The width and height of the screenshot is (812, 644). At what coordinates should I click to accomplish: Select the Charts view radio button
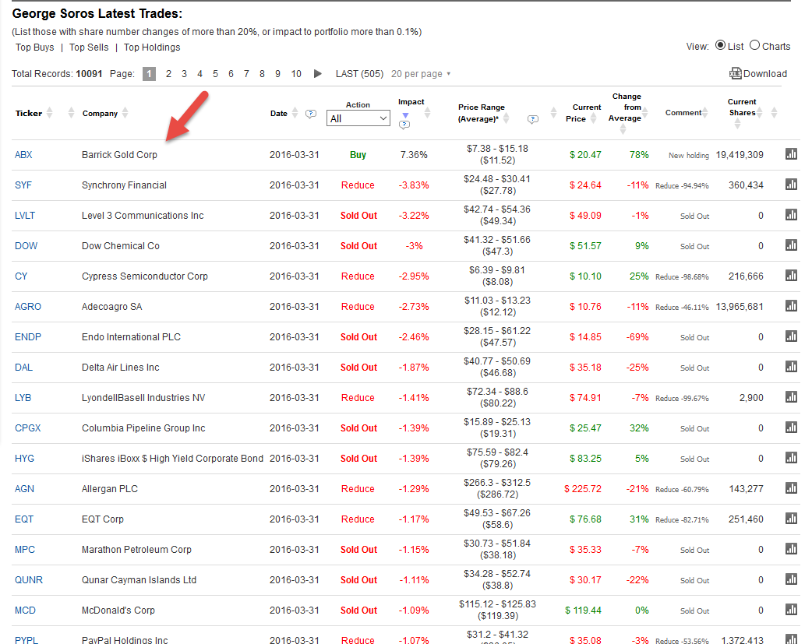pyautogui.click(x=754, y=45)
